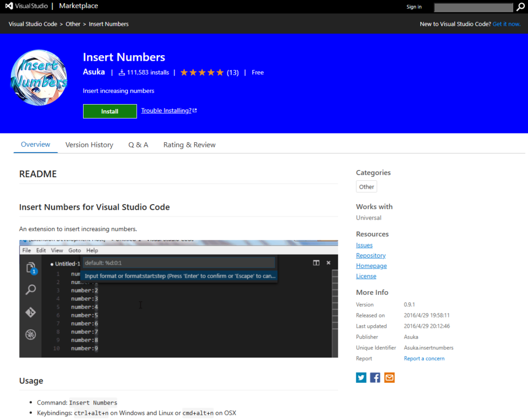Click the Insert Numbers extension logo
Viewport: 528px width, 420px height.
pos(39,78)
